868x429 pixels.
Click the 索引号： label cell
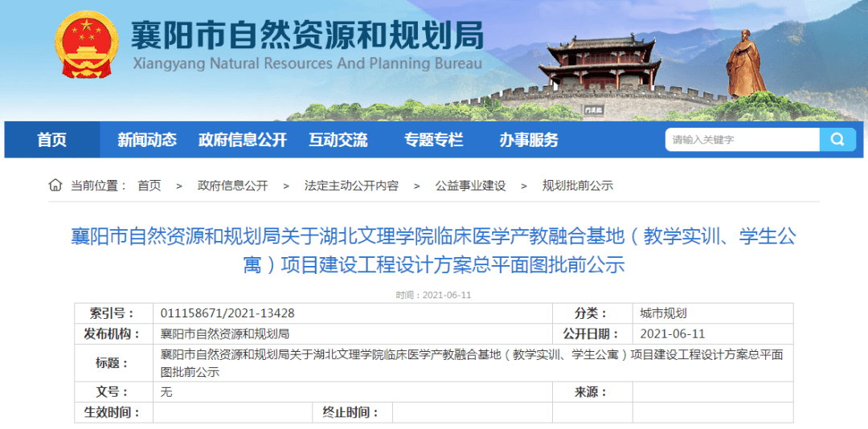tap(114, 313)
